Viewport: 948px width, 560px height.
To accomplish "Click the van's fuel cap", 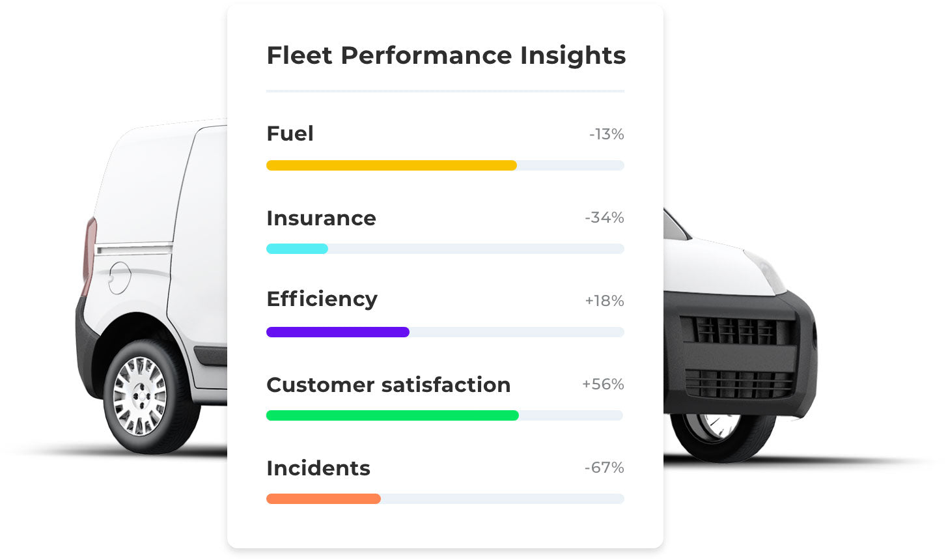I will 119,277.
